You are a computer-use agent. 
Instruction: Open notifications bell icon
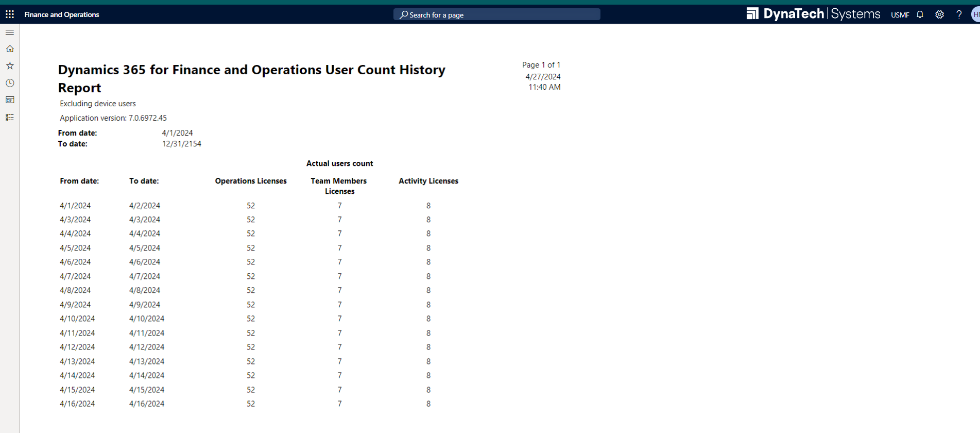[920, 14]
